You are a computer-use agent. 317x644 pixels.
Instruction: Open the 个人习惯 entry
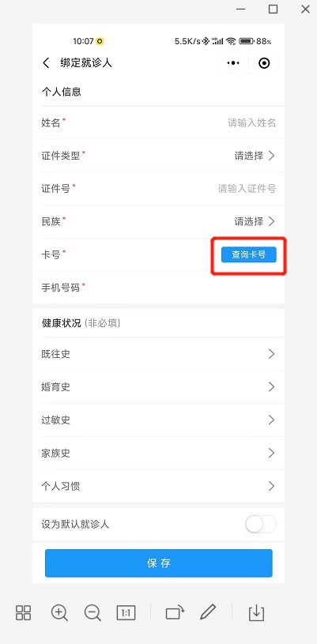point(158,486)
